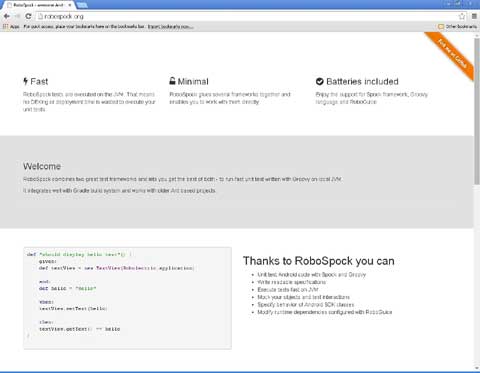Click the scrollbar down arrow

(477, 367)
